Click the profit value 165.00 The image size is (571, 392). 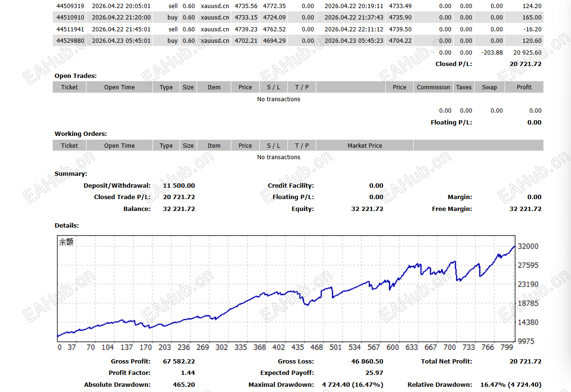[x=532, y=17]
